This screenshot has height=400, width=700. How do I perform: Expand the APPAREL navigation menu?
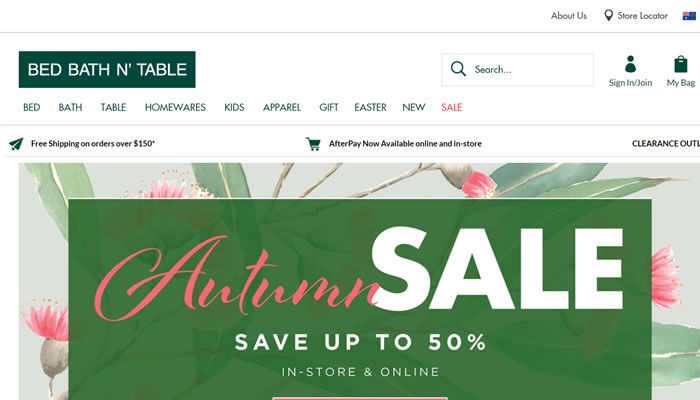pyautogui.click(x=282, y=108)
